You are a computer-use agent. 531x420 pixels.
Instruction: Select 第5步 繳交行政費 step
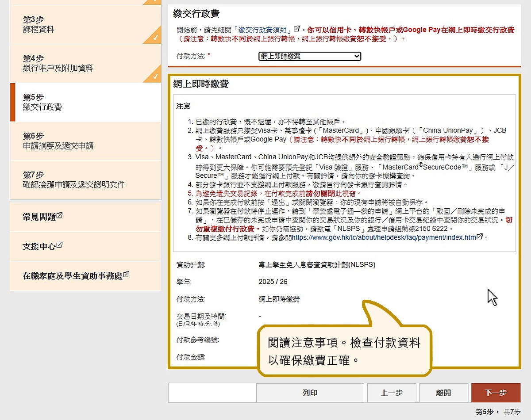coord(84,102)
